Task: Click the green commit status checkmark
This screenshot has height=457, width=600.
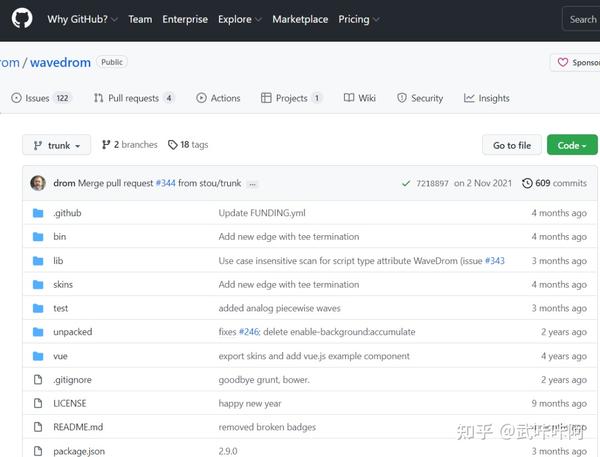Action: (406, 184)
